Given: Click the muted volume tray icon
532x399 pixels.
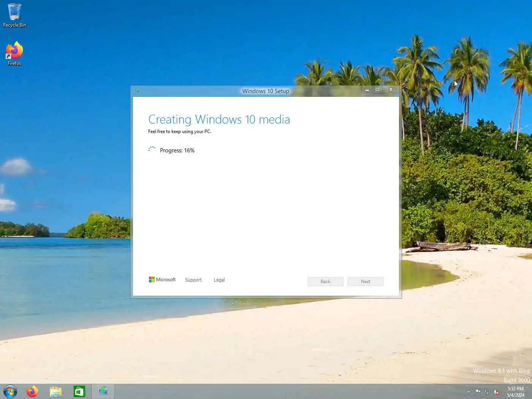Looking at the screenshot, I should click(x=496, y=392).
